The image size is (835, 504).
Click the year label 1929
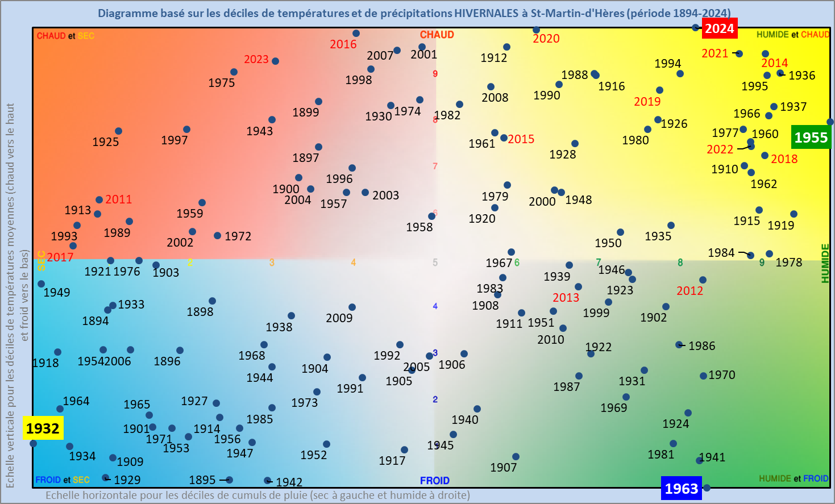127,480
